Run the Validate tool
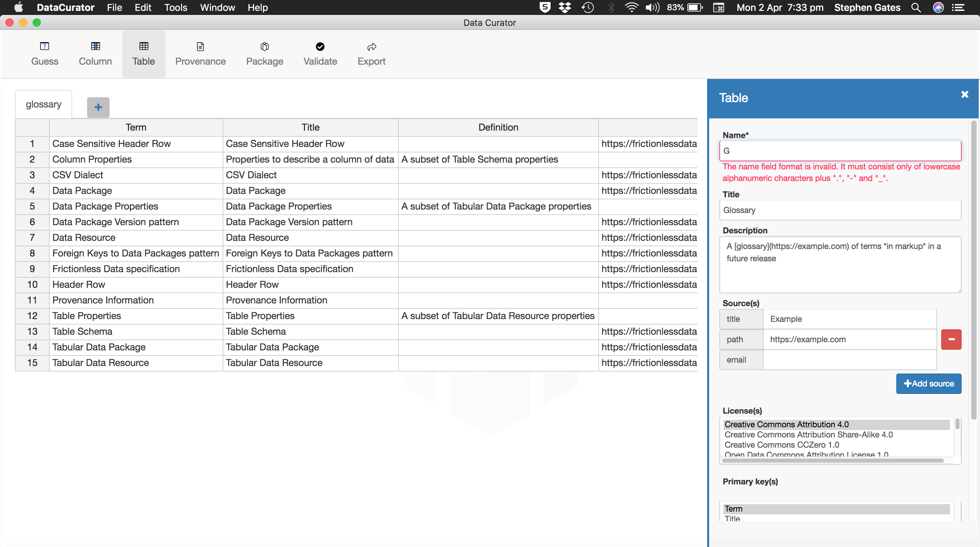Viewport: 980px width, 547px height. click(x=320, y=54)
